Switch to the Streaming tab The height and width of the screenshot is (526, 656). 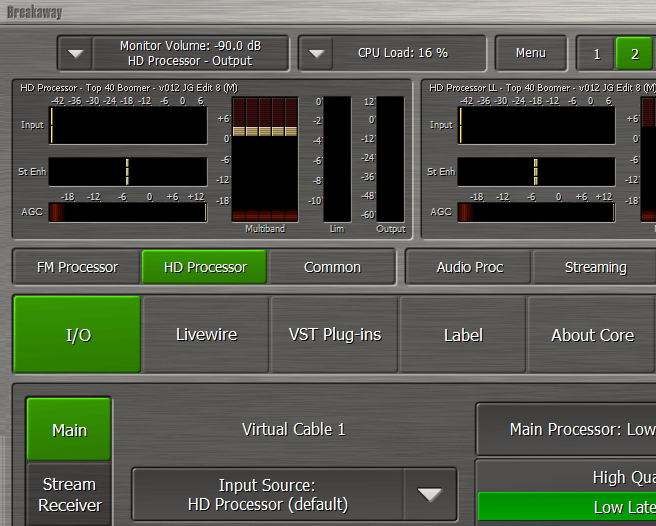tap(595, 267)
